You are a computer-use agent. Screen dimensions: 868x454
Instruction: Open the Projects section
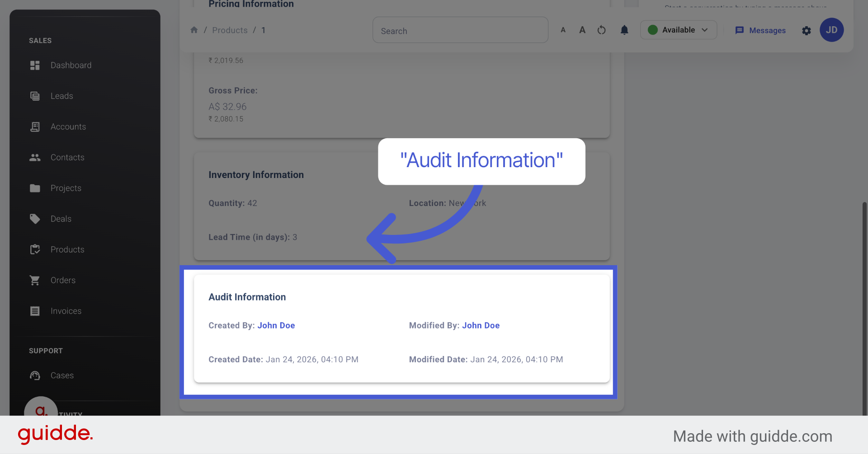pyautogui.click(x=66, y=188)
